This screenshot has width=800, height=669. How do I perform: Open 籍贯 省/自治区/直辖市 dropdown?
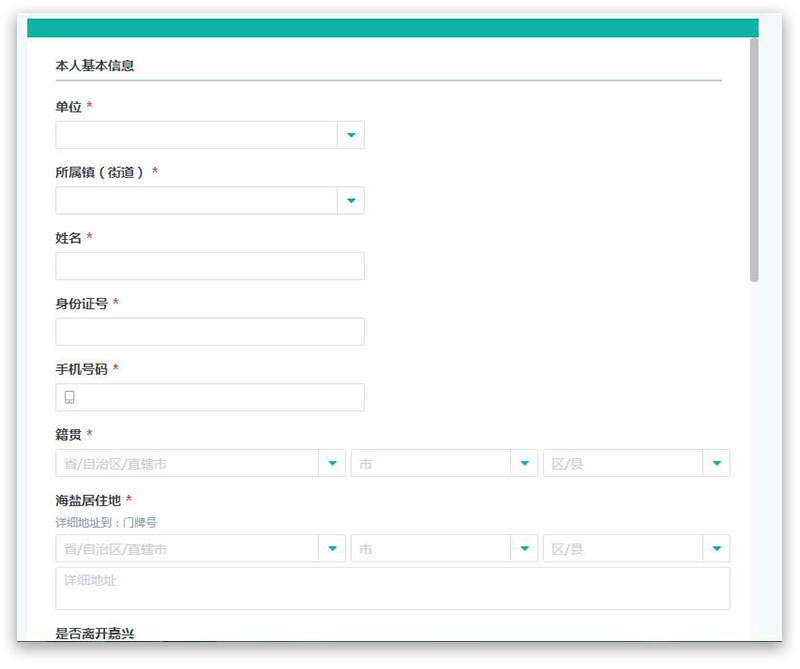pos(187,463)
